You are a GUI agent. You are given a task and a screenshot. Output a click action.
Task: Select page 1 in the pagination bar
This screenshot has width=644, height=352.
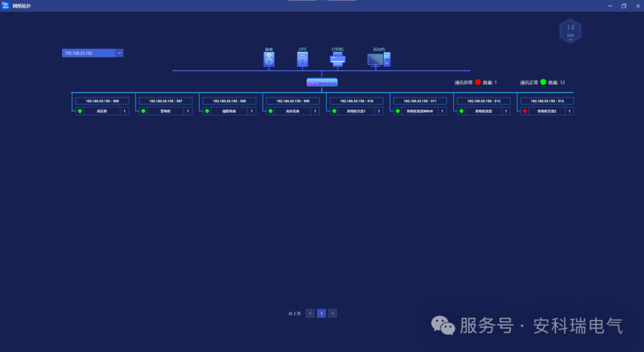(321, 313)
